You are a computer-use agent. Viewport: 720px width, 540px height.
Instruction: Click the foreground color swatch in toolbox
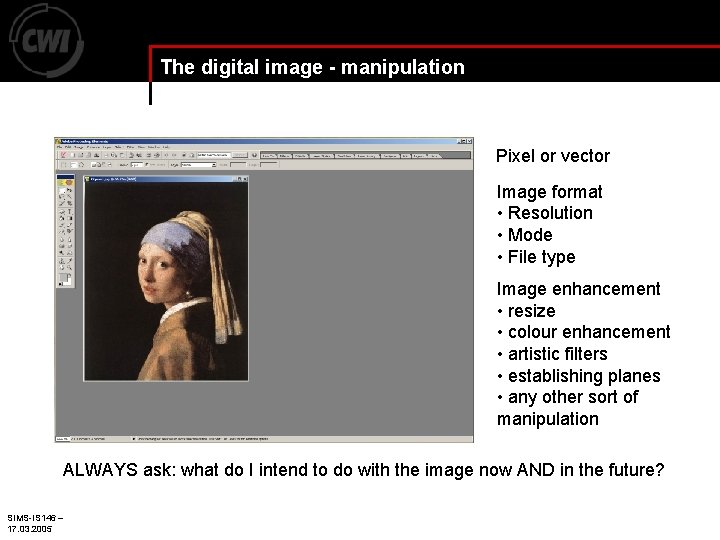[x=63, y=277]
